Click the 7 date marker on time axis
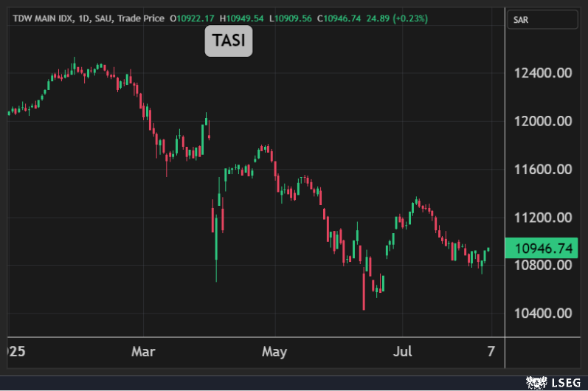The image size is (588, 391). (491, 350)
